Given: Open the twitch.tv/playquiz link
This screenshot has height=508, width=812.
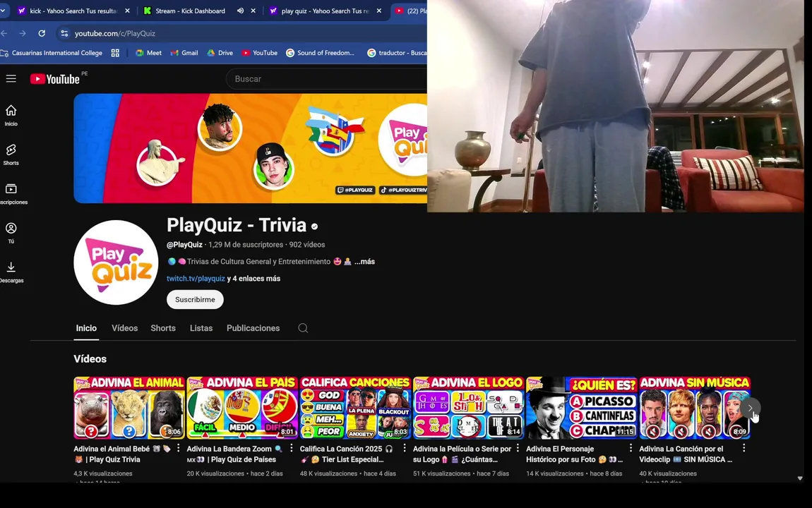Looking at the screenshot, I should pos(196,278).
